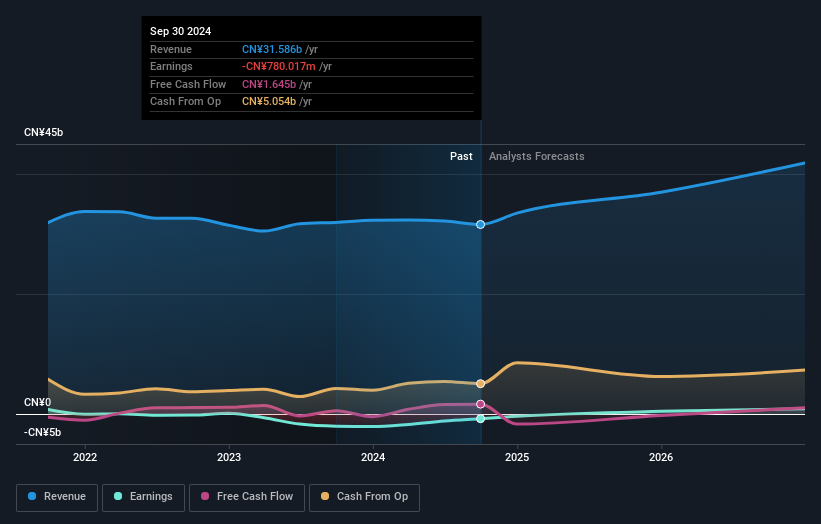
Task: Select the 2024 x-axis label
Action: (x=373, y=457)
